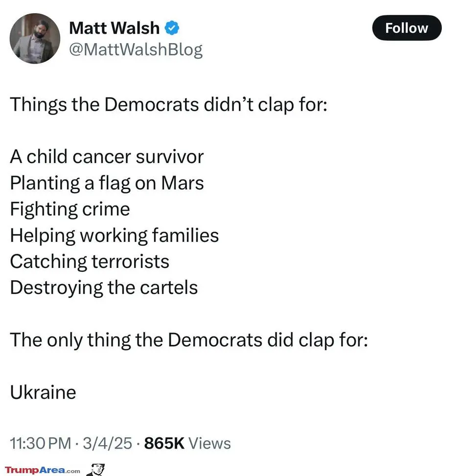The height and width of the screenshot is (476, 460).
Task: Click the blue verified checkmark badge
Action: pos(172,28)
